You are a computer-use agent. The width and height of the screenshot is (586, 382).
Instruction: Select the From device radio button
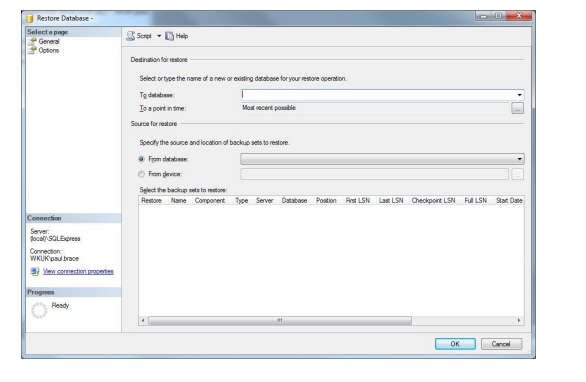point(141,174)
